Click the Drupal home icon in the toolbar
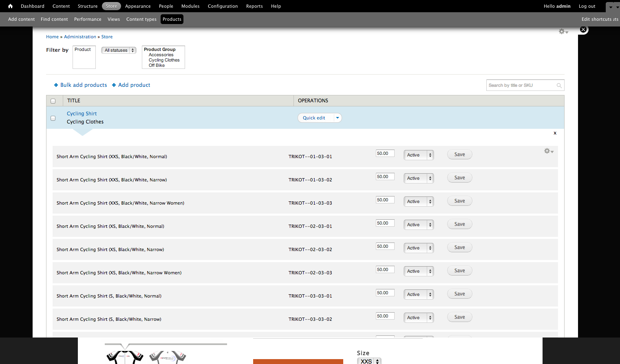Image resolution: width=620 pixels, height=364 pixels. (x=9, y=6)
